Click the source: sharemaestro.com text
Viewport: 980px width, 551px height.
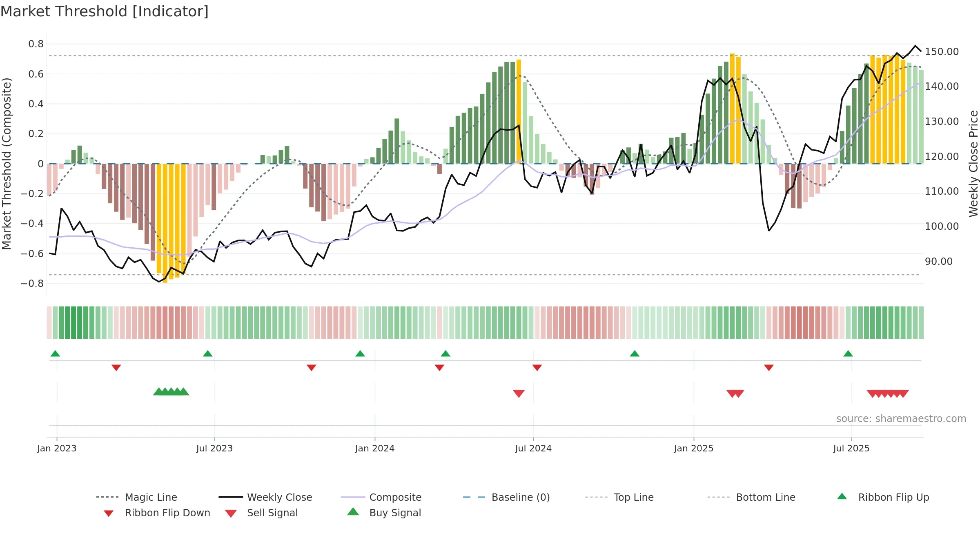901,419
